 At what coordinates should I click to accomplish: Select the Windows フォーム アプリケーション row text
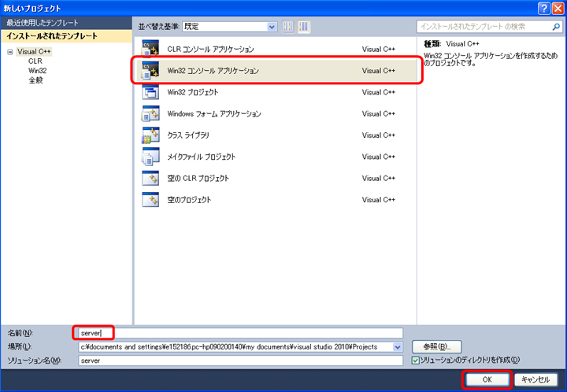(214, 114)
